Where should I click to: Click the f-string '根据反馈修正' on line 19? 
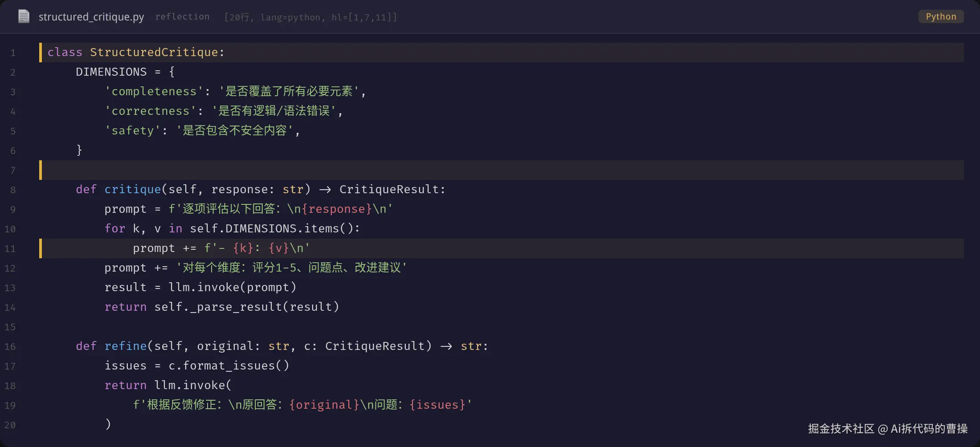click(302, 405)
